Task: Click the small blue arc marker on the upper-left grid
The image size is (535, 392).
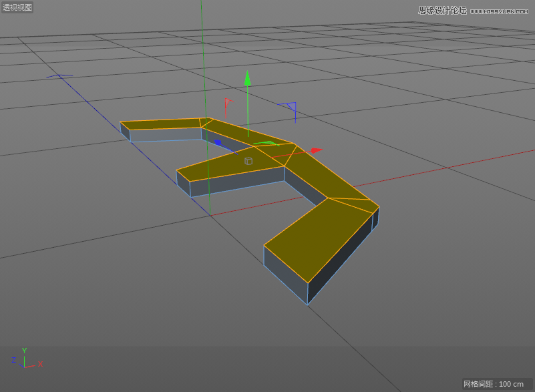Action: (59, 76)
